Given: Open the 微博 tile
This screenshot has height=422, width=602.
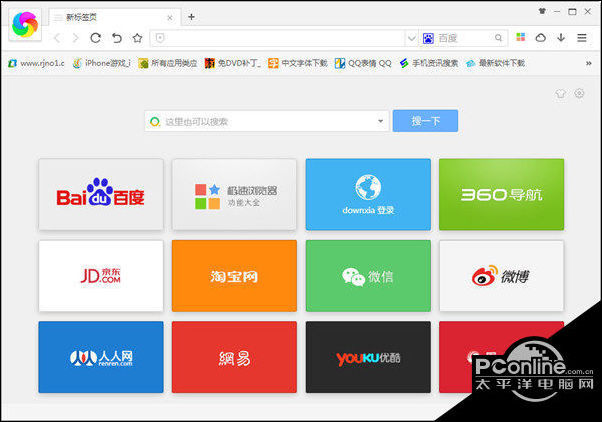Looking at the screenshot, I should (x=501, y=276).
